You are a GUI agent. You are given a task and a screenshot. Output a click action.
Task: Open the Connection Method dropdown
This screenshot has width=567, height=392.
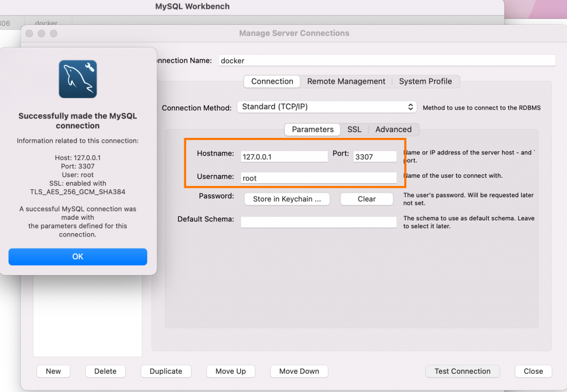[327, 107]
